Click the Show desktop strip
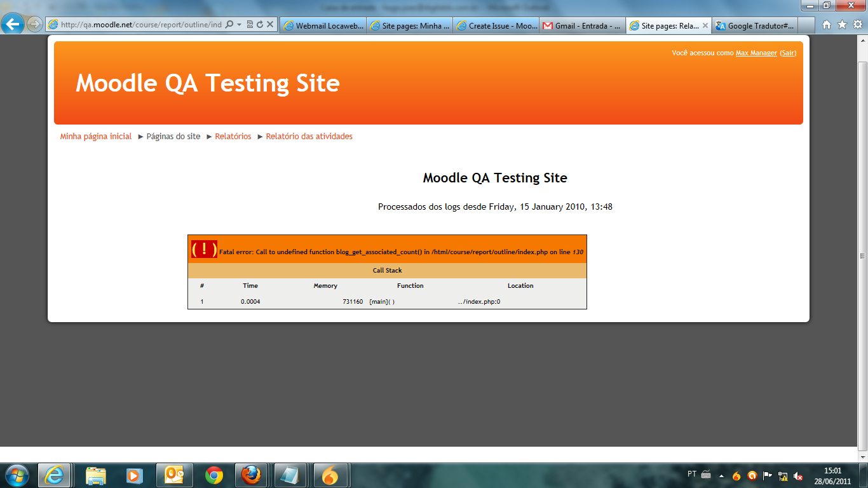The width and height of the screenshot is (868, 488). pyautogui.click(x=864, y=475)
